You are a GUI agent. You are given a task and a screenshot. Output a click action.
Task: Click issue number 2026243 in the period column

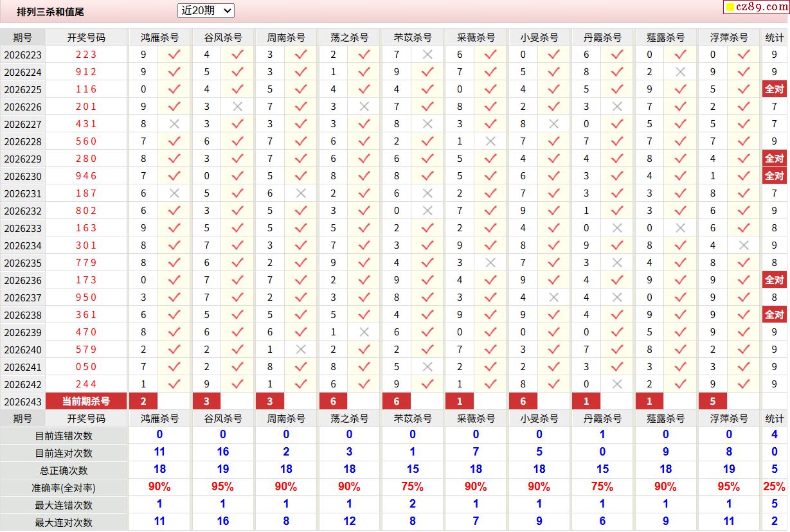tap(22, 402)
